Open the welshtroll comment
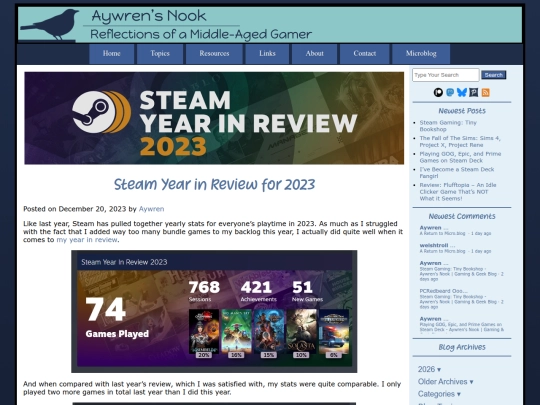Image resolution: width=540 pixels, height=405 pixels. tap(455, 248)
